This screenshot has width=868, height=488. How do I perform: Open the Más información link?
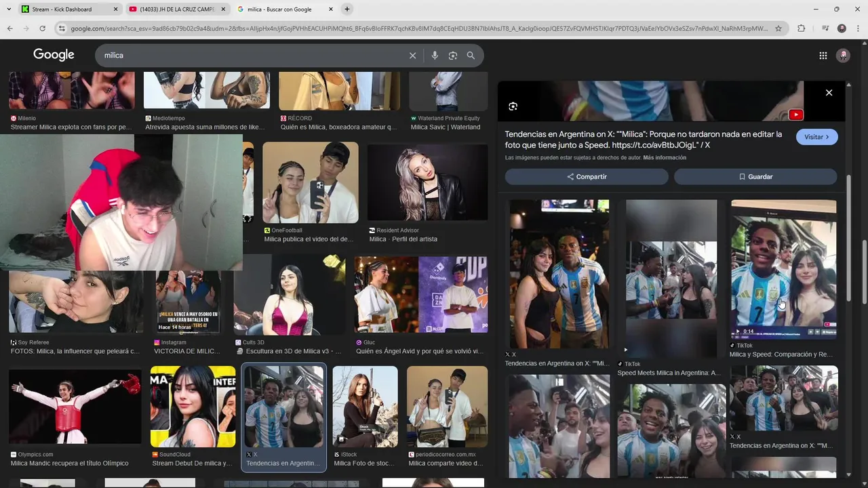(665, 158)
